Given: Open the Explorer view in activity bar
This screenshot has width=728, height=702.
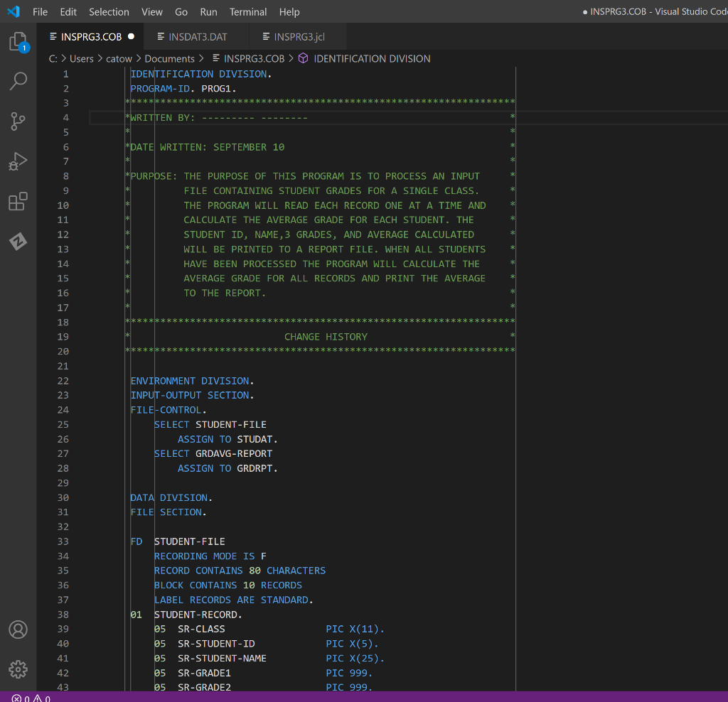Looking at the screenshot, I should [x=18, y=43].
